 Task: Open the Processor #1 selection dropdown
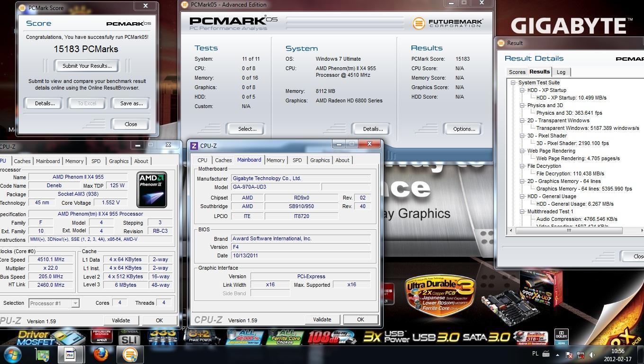pos(54,303)
